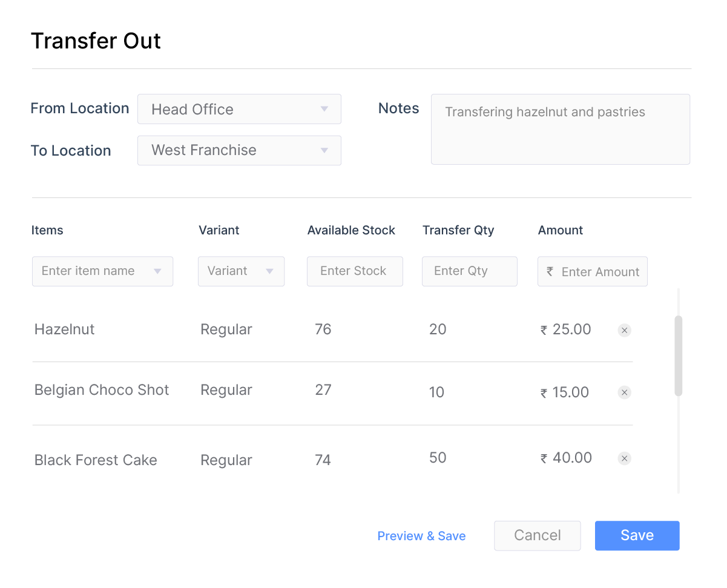Viewport: 727px width, 588px height.
Task: Remove Hazelnut from the transfer list
Action: pyautogui.click(x=624, y=330)
